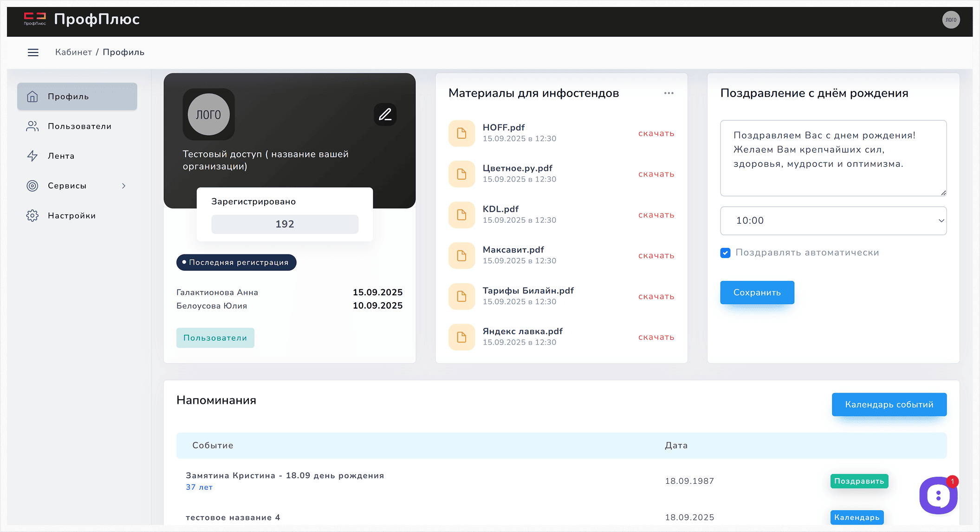Click the HOFF.pdf file icon

tap(461, 133)
